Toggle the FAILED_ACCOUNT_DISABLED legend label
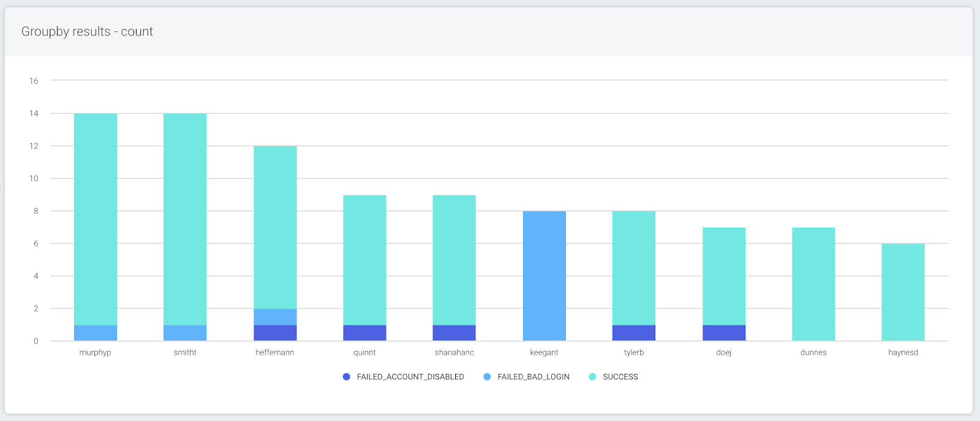Image resolution: width=980 pixels, height=421 pixels. [410, 377]
